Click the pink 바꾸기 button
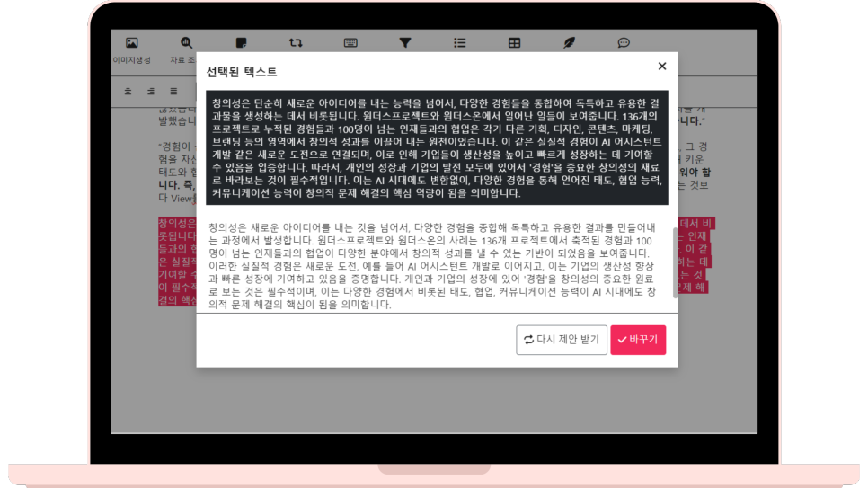The height and width of the screenshot is (488, 868). [x=638, y=340]
